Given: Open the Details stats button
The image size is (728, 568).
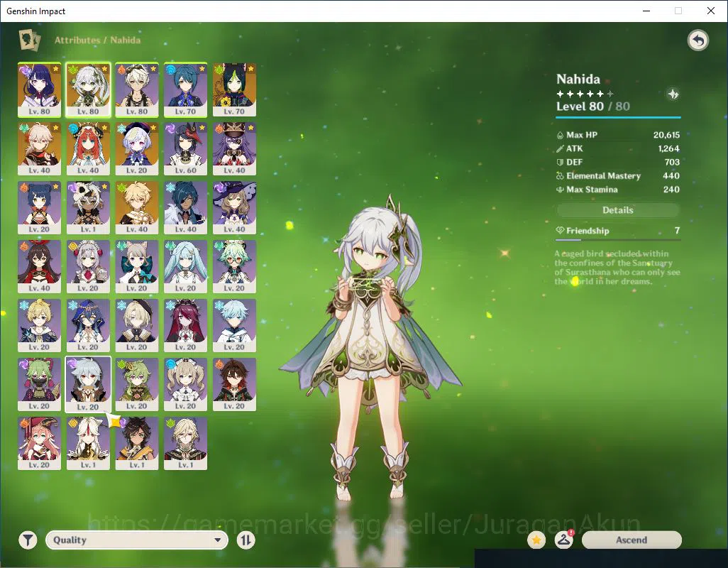Looking at the screenshot, I should (x=618, y=210).
